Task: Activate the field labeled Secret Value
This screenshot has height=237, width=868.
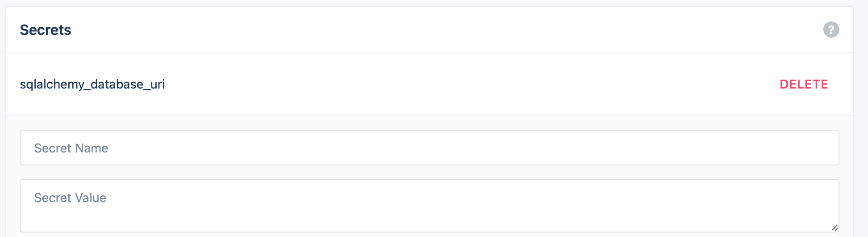Action: [429, 206]
